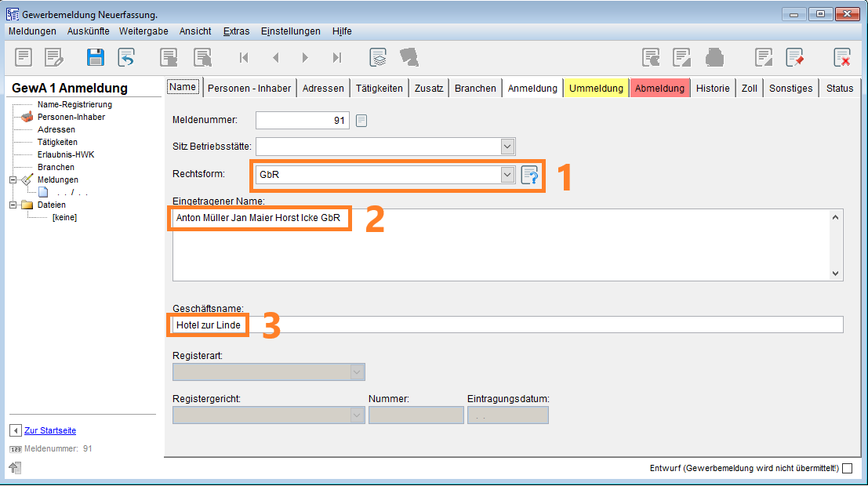The height and width of the screenshot is (486, 868).
Task: Jump to first record with navigation arrow
Action: (244, 57)
